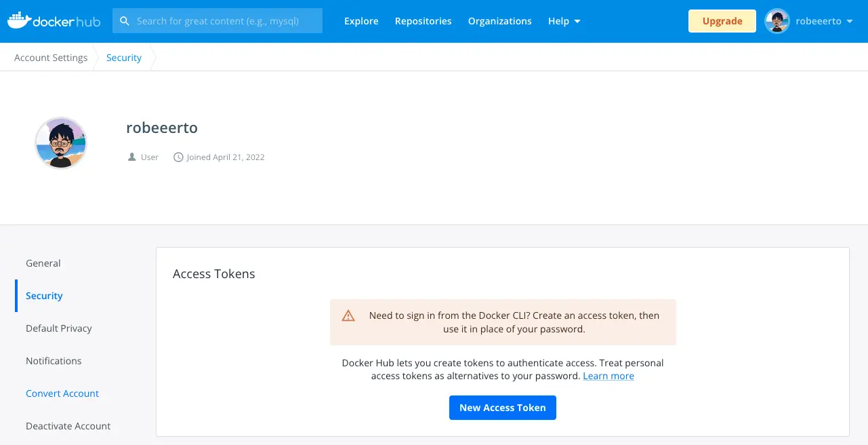The image size is (868, 445).
Task: Follow the Learn more link
Action: [608, 376]
